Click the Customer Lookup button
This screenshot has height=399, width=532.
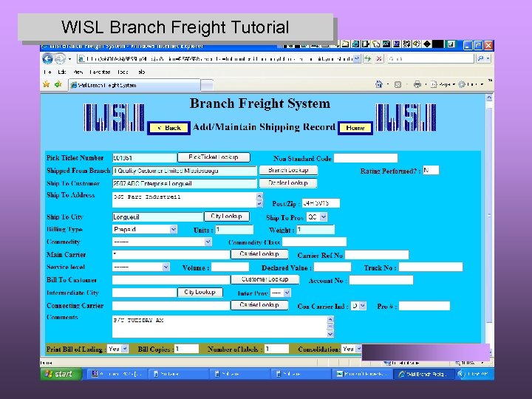pyautogui.click(x=265, y=279)
